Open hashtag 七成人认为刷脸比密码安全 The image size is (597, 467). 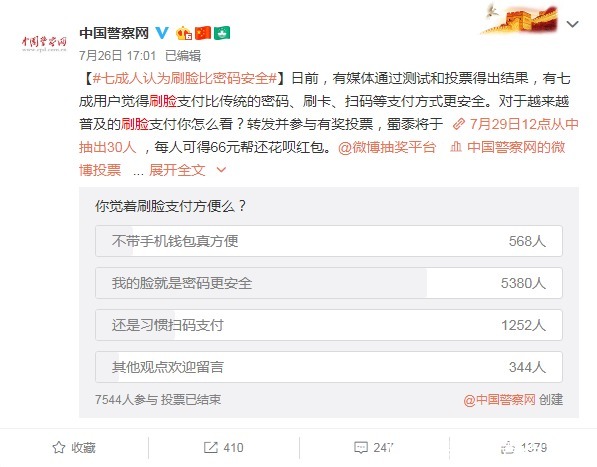click(x=185, y=78)
